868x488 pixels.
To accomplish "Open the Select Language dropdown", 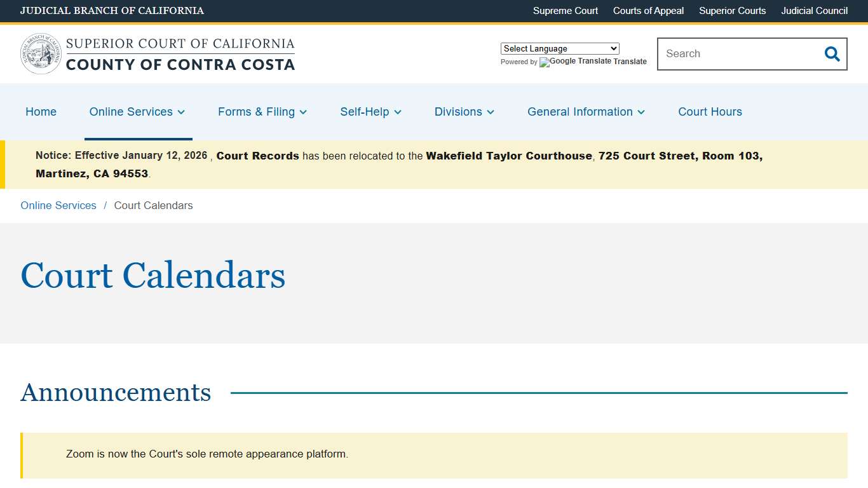I will [559, 48].
